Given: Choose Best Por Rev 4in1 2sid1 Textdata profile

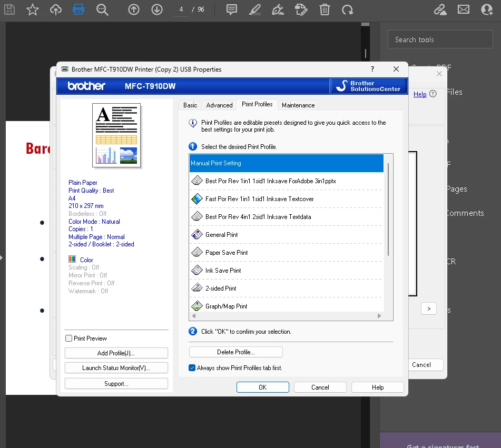Looking at the screenshot, I should 287,217.
